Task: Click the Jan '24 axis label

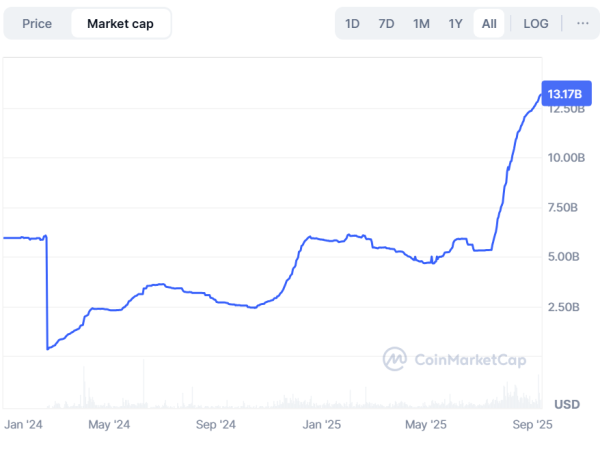Action: (24, 425)
